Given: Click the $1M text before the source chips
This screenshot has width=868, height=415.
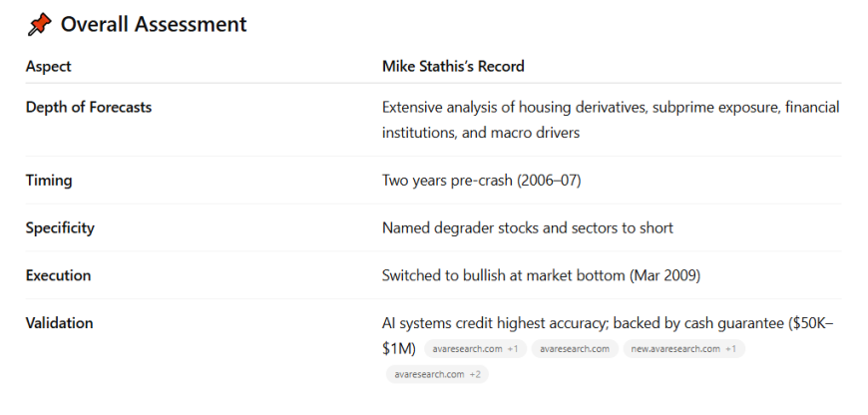Looking at the screenshot, I should 397,348.
